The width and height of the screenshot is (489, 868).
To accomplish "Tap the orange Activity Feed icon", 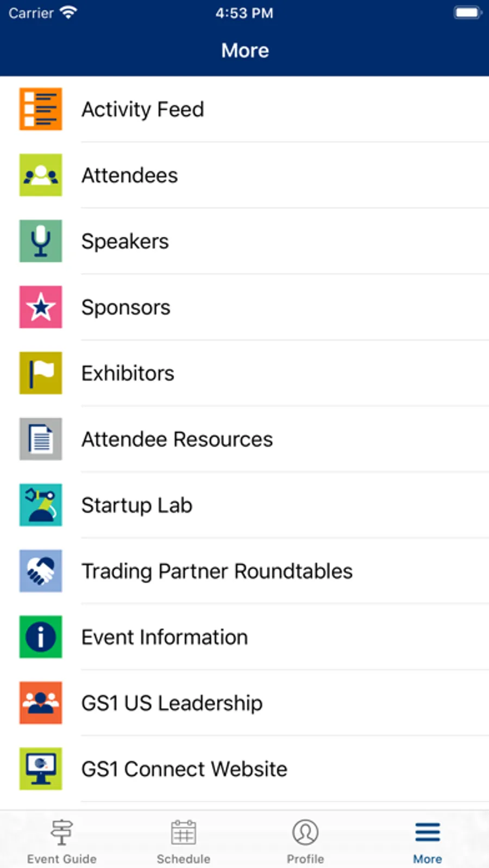I will (x=41, y=109).
